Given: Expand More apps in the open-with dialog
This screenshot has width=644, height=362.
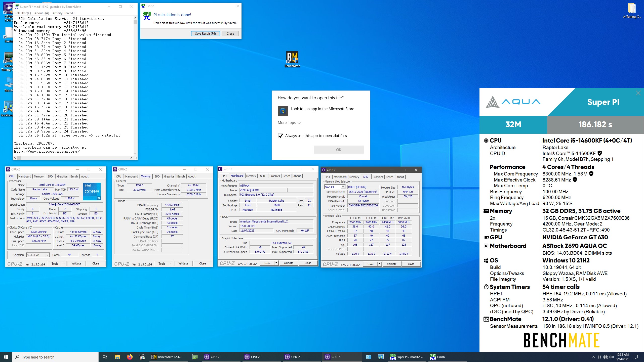Looking at the screenshot, I should coord(289,122).
